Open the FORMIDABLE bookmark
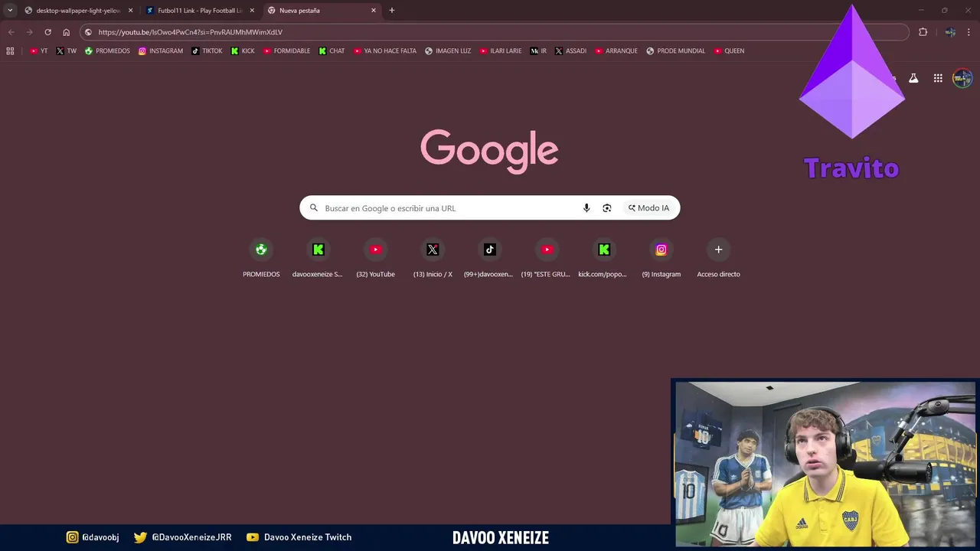Screen dimensions: 980x551 tap(287, 51)
